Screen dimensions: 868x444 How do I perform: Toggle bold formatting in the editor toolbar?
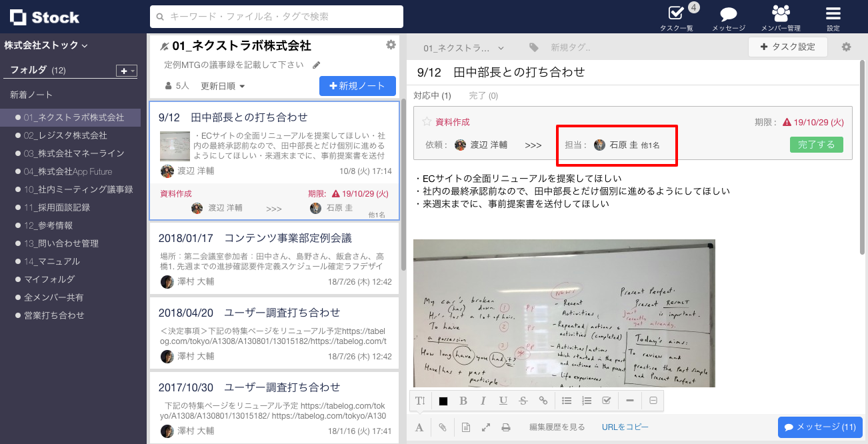pos(463,400)
